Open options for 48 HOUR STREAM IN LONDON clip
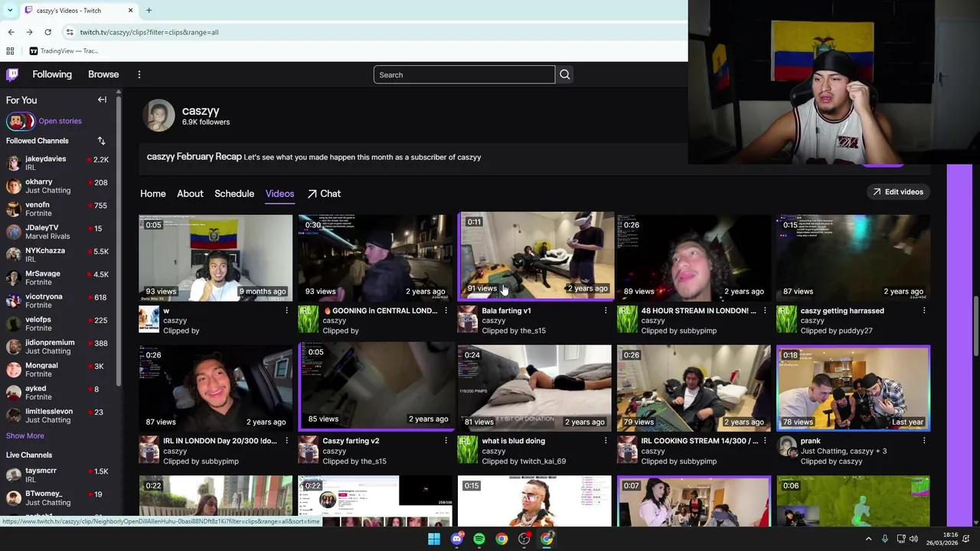 pos(764,311)
